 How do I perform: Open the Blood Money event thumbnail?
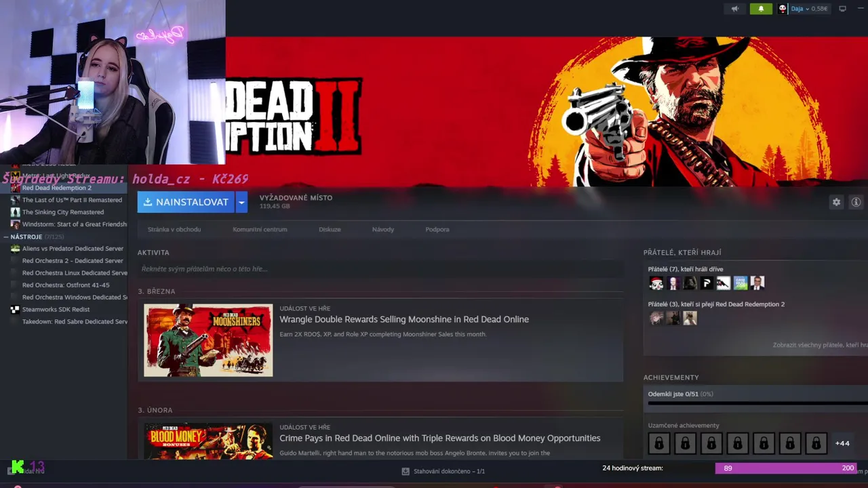click(208, 441)
